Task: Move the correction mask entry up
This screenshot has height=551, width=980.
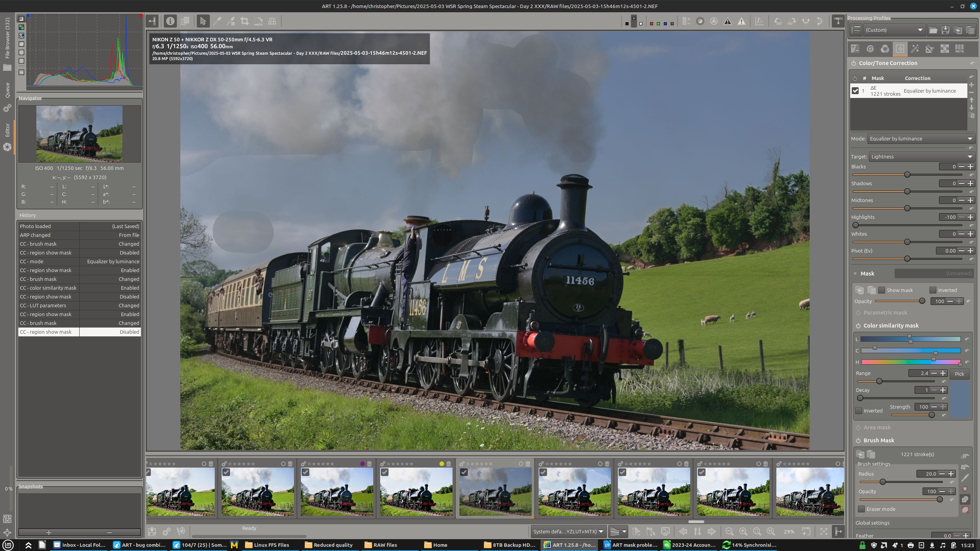Action: (x=971, y=100)
